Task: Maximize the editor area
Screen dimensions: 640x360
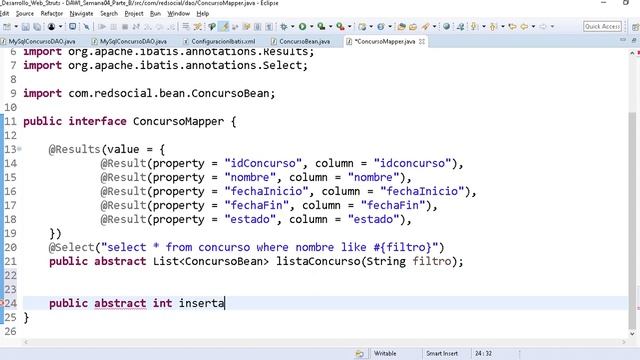Action: point(634,40)
